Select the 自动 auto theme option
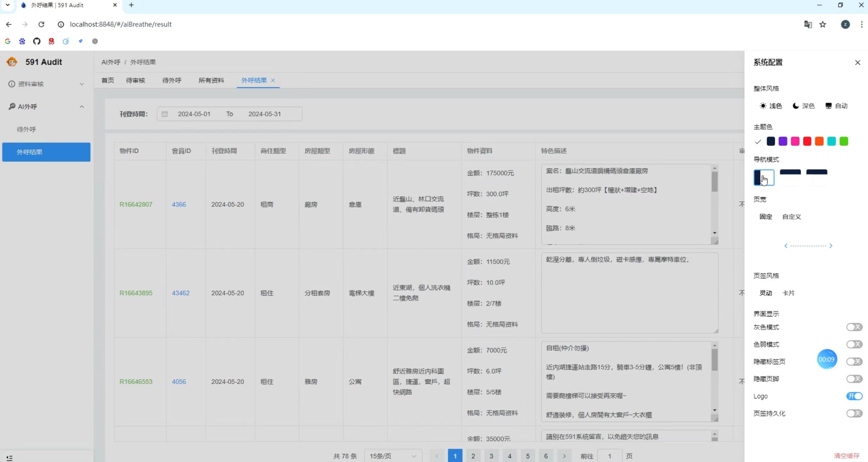868x462 pixels. 836,106
